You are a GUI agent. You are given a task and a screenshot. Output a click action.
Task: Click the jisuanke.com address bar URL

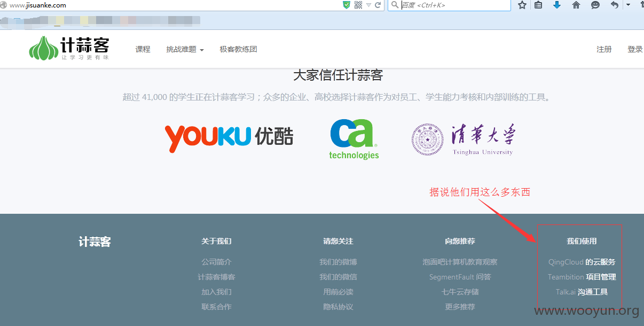point(38,5)
